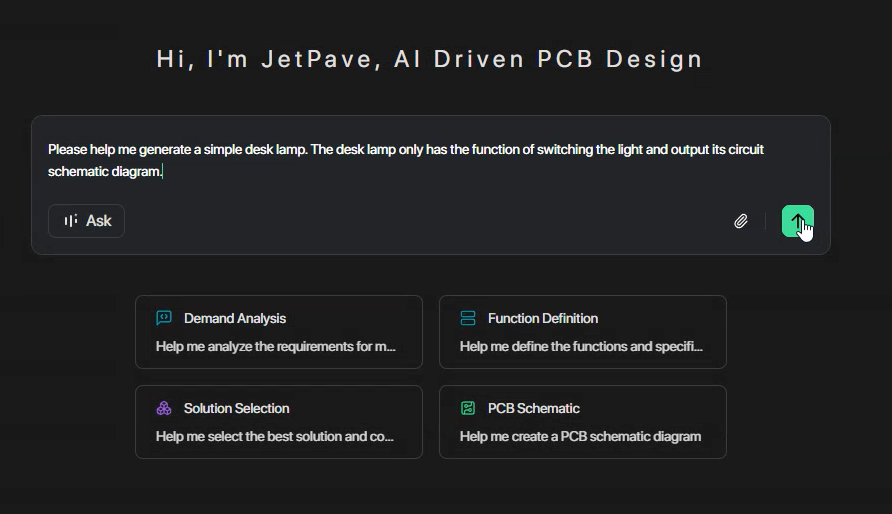Click the "Ask" label text
The image size is (892, 514).
tap(99, 221)
